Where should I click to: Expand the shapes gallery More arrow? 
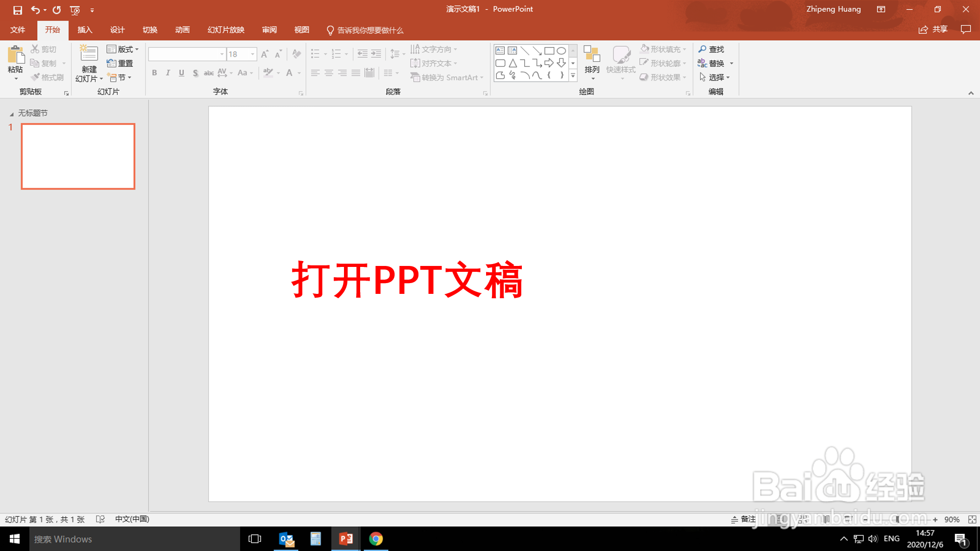tap(573, 76)
